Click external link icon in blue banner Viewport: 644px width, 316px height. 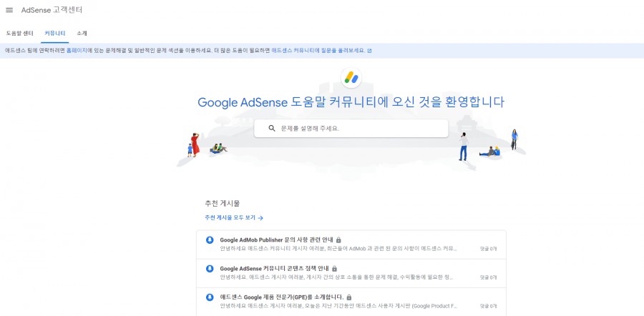click(x=369, y=51)
